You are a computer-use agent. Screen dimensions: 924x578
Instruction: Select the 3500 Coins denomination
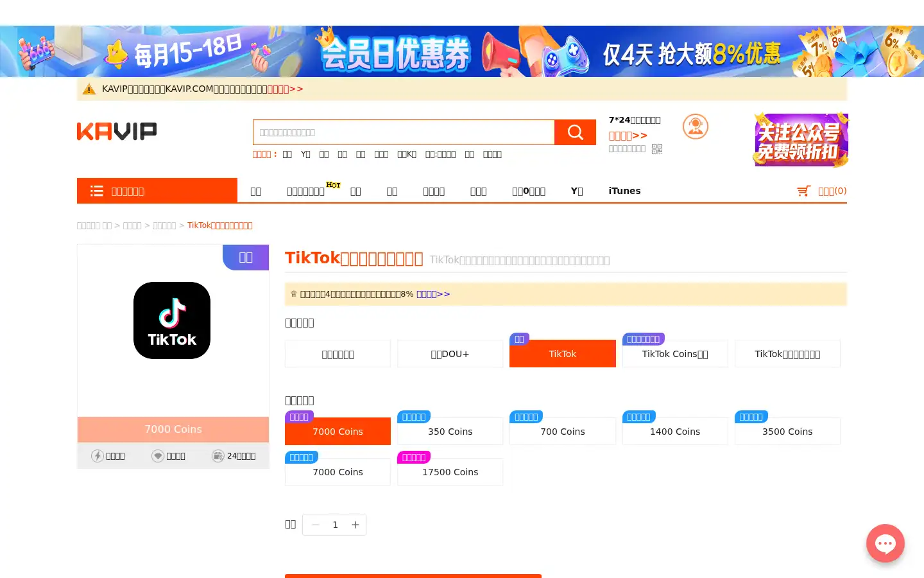(787, 432)
